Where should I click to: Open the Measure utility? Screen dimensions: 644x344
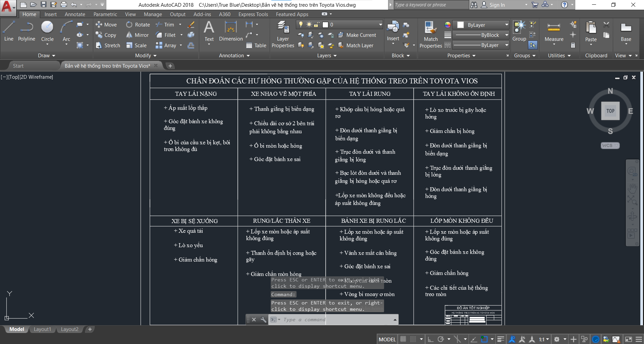coord(554,31)
